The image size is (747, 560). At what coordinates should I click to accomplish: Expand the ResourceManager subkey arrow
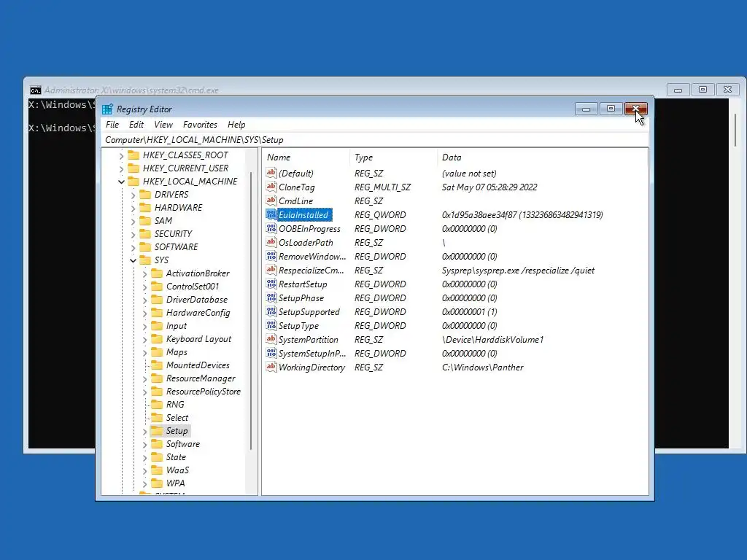coord(145,378)
